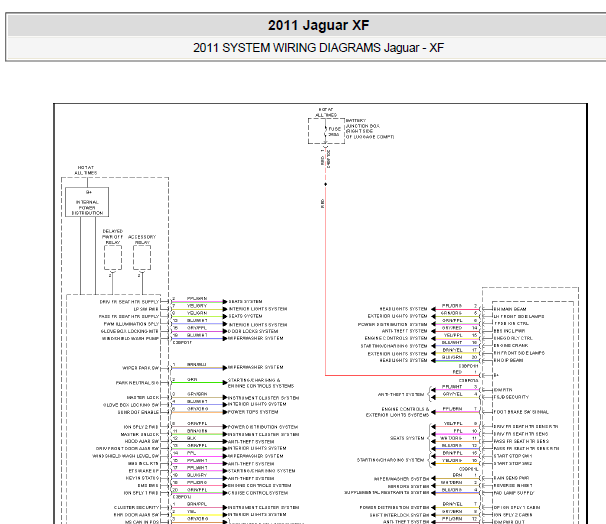
Task: Click the Accessory Relay label
Action: pos(142,239)
